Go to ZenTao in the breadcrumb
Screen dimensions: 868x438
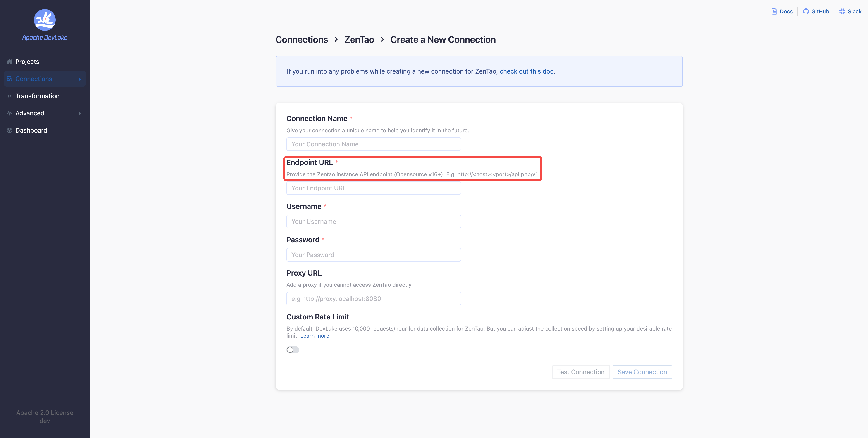[359, 40]
